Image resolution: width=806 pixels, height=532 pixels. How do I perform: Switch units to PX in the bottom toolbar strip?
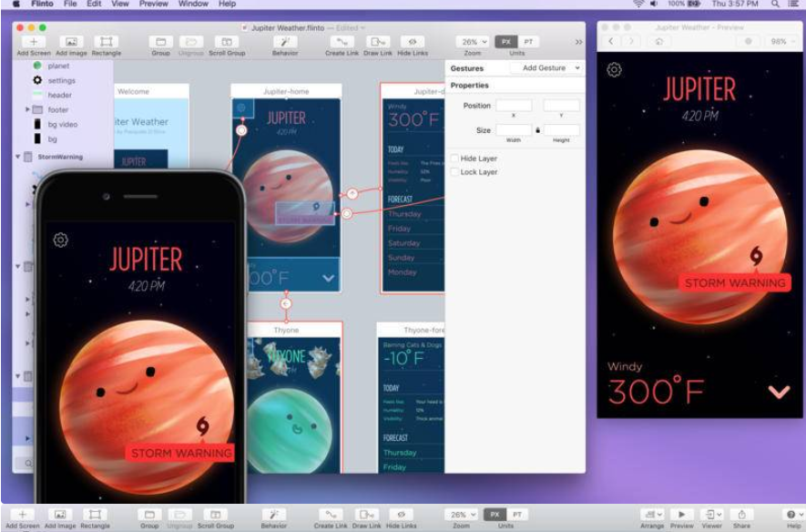click(x=495, y=515)
